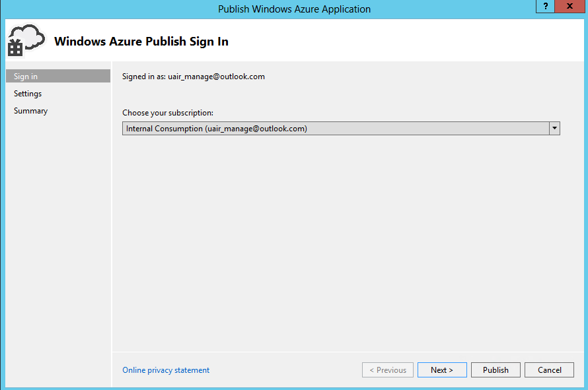This screenshot has width=588, height=390.
Task: Click the empty sidebar area below Summary
Action: pyautogui.click(x=58, y=251)
